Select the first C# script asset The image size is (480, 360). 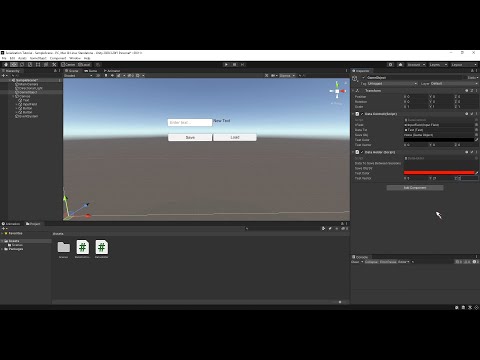click(x=82, y=247)
